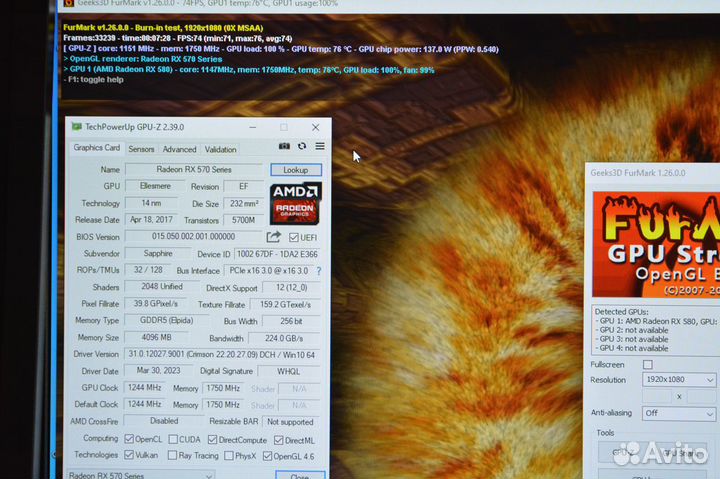Open the Advanced tab in GPU-Z
The image size is (720, 479).
tap(180, 149)
